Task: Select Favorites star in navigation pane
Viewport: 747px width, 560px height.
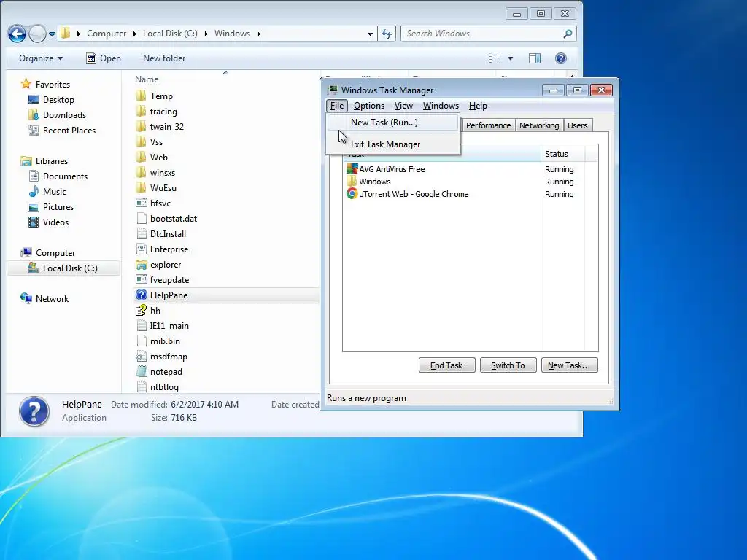Action: pos(26,85)
